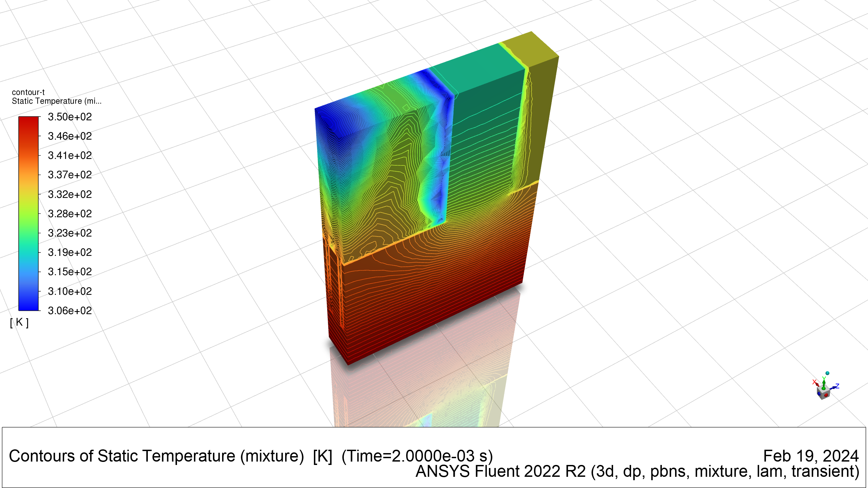
Task: Click the red X axis arrow on triad
Action: click(817, 384)
